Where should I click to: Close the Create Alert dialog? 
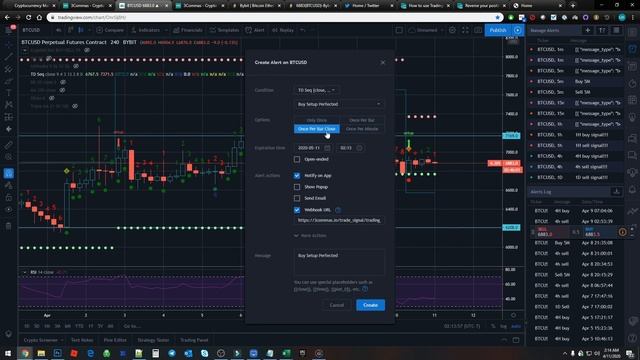coord(382,62)
